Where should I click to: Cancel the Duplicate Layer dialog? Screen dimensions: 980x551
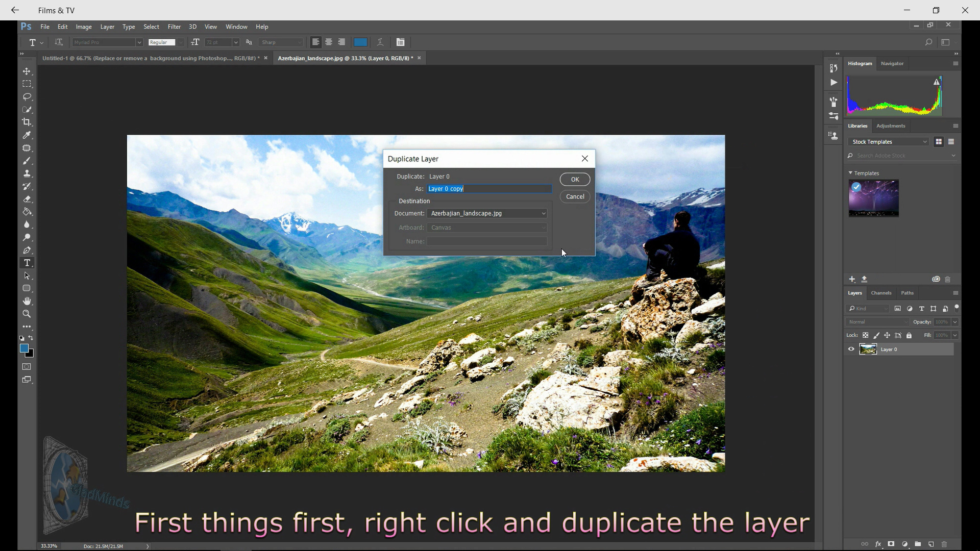(x=575, y=196)
